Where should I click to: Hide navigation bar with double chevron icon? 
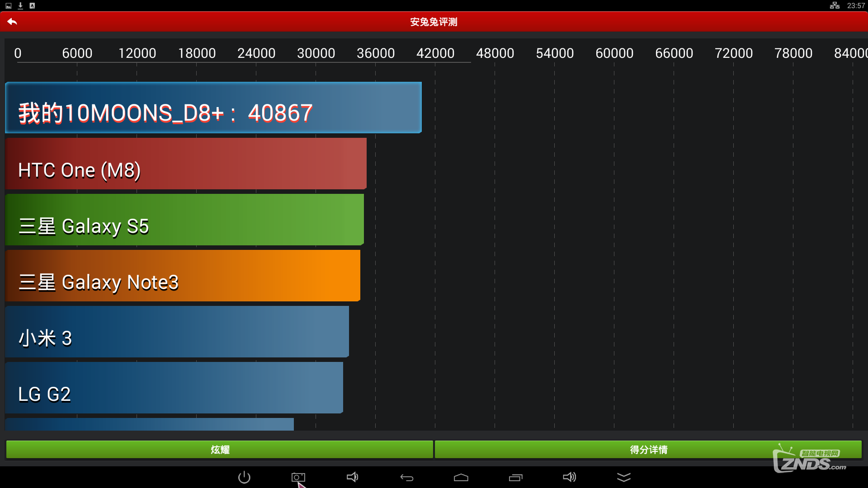(x=623, y=478)
